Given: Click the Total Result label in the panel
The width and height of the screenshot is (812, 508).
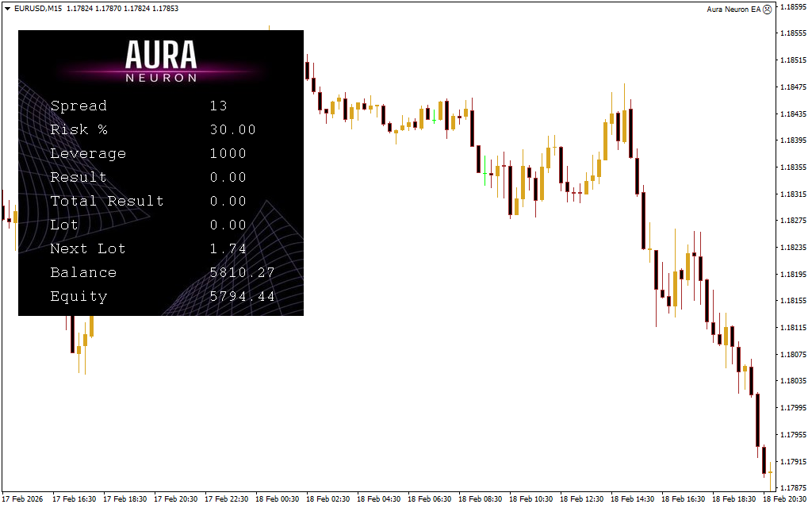Looking at the screenshot, I should (106, 201).
